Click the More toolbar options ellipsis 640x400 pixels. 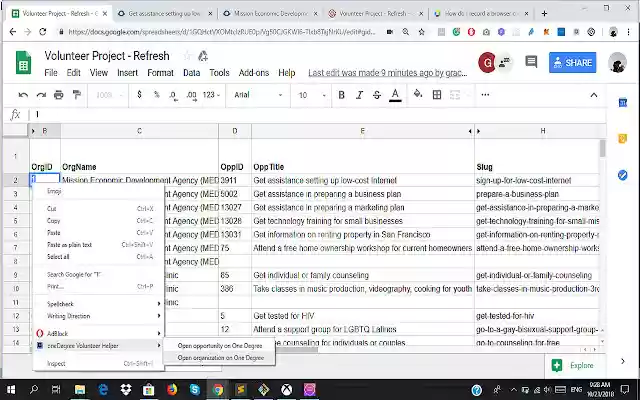point(485,95)
